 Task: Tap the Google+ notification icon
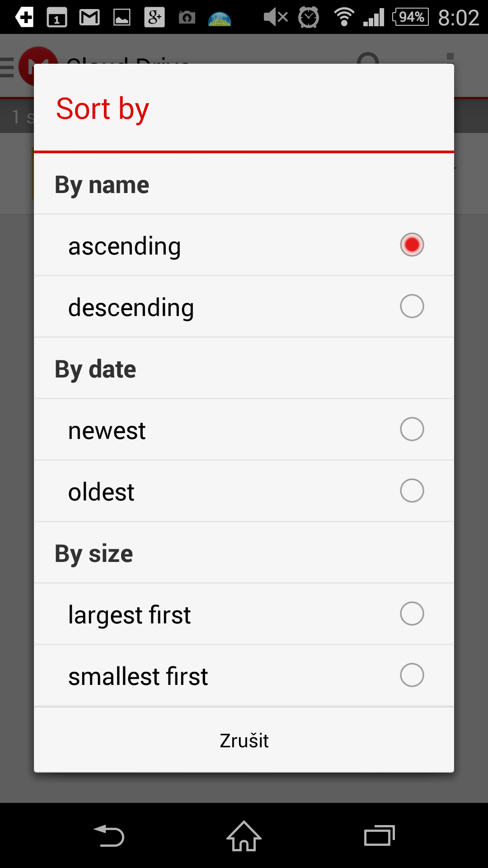coord(155,18)
